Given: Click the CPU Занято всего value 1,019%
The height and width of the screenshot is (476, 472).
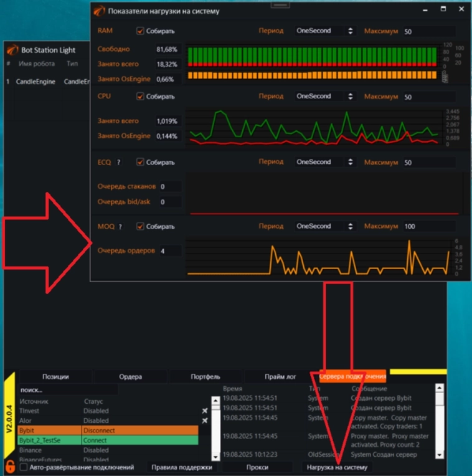Looking at the screenshot, I should tap(168, 121).
